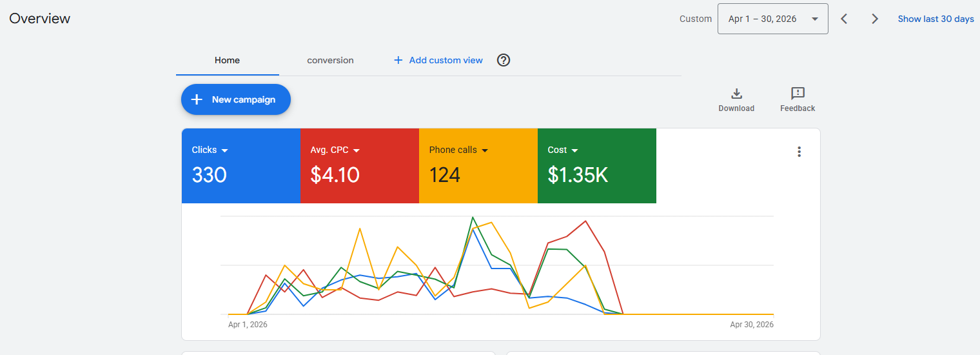Click the plus icon in New campaign
Screen dimensions: 980x355
point(197,99)
